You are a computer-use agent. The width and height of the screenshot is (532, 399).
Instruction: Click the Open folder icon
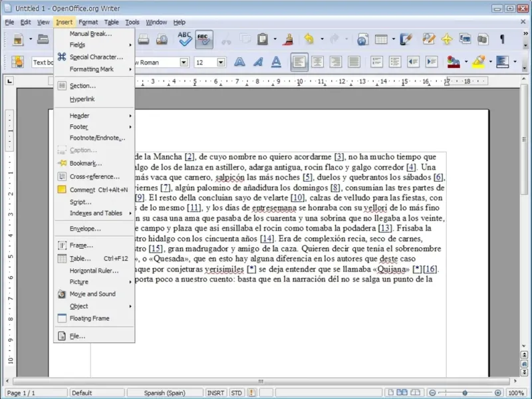43,39
